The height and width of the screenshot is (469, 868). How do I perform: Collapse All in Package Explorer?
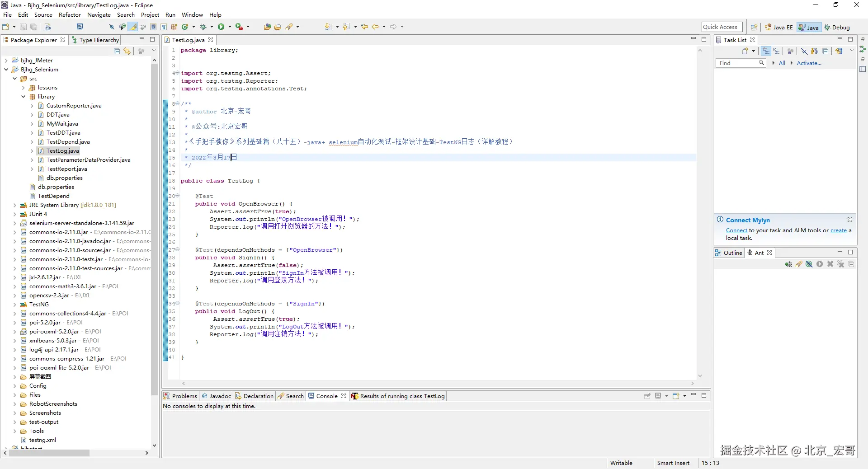(117, 51)
